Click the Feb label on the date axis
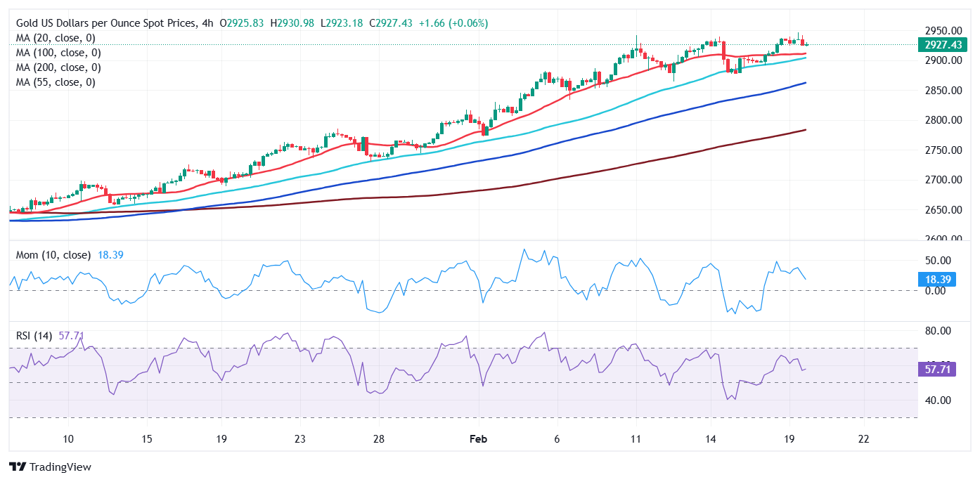The height and width of the screenshot is (482, 980). [478, 438]
